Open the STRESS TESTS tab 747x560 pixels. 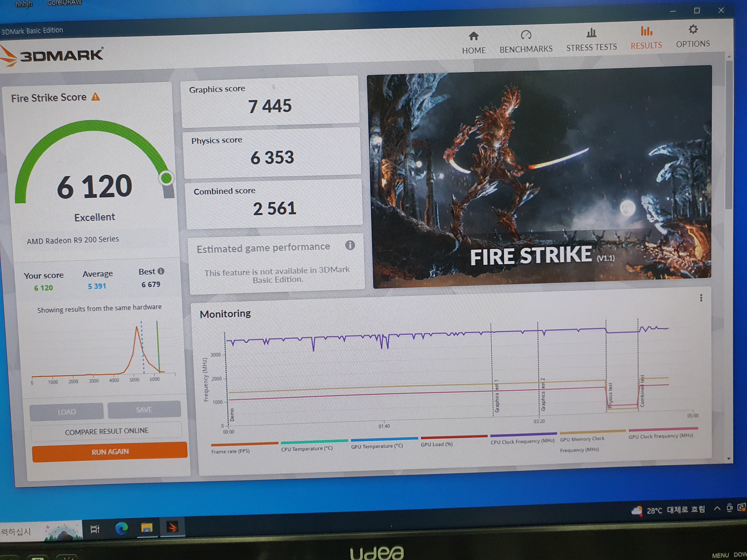(591, 40)
